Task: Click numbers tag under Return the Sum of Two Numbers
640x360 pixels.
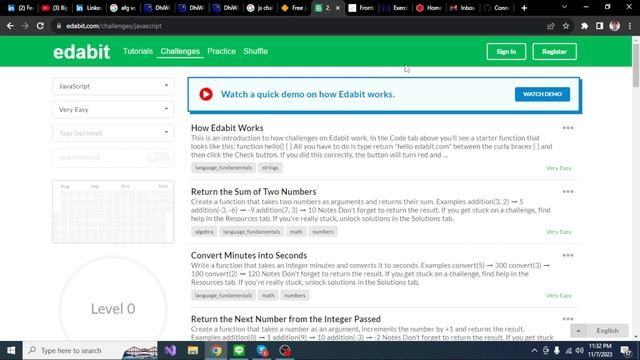Action: coord(323,232)
